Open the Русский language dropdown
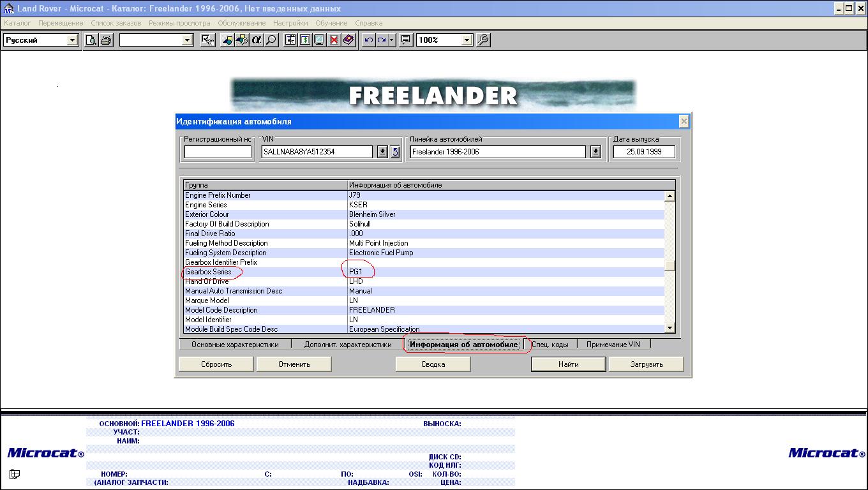The image size is (868, 490). pyautogui.click(x=72, y=40)
